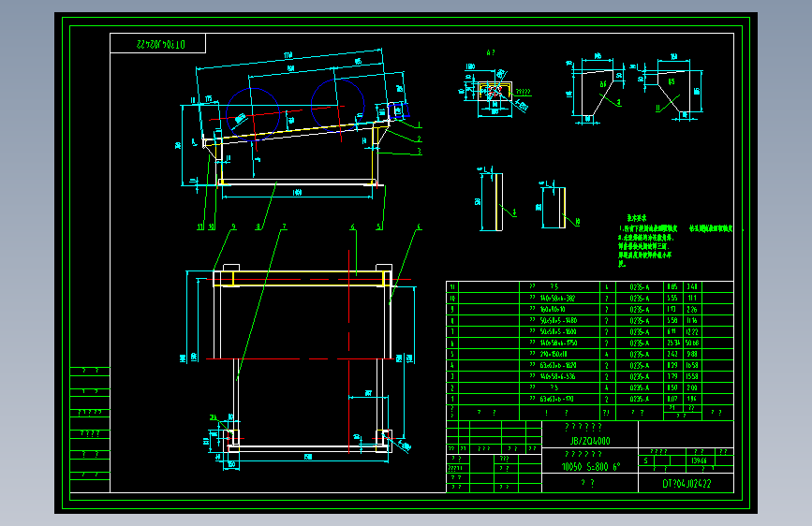The height and width of the screenshot is (526, 812).
Task: Click the drawing number in the bottom-right title block
Action: click(687, 484)
